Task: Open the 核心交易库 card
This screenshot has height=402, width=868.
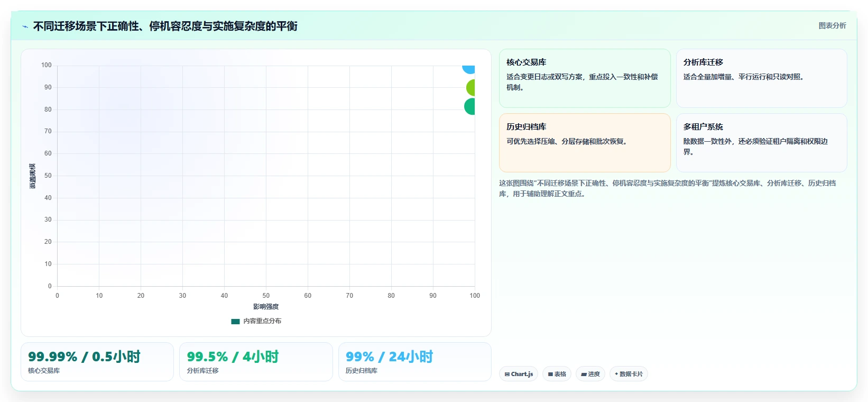Action: tap(585, 78)
